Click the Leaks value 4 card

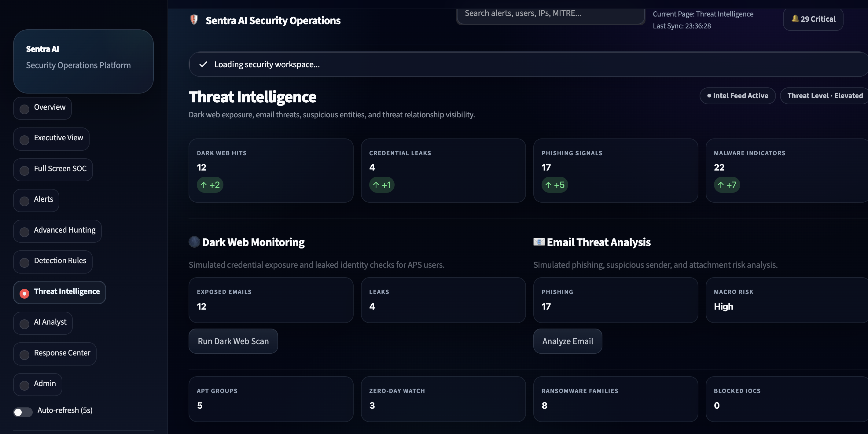pyautogui.click(x=443, y=300)
